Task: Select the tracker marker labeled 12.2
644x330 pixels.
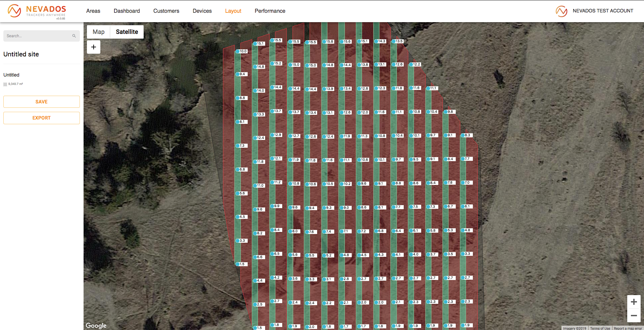Action: (x=411, y=64)
